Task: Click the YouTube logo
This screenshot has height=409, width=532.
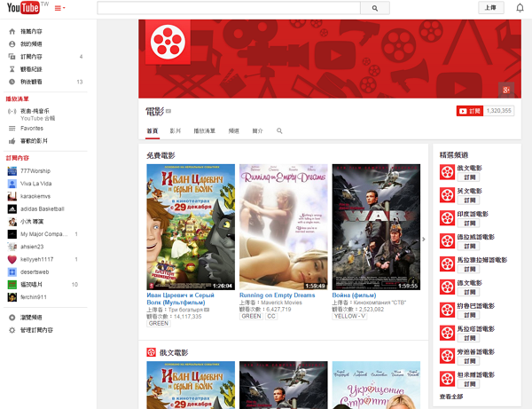Action: pyautogui.click(x=24, y=8)
